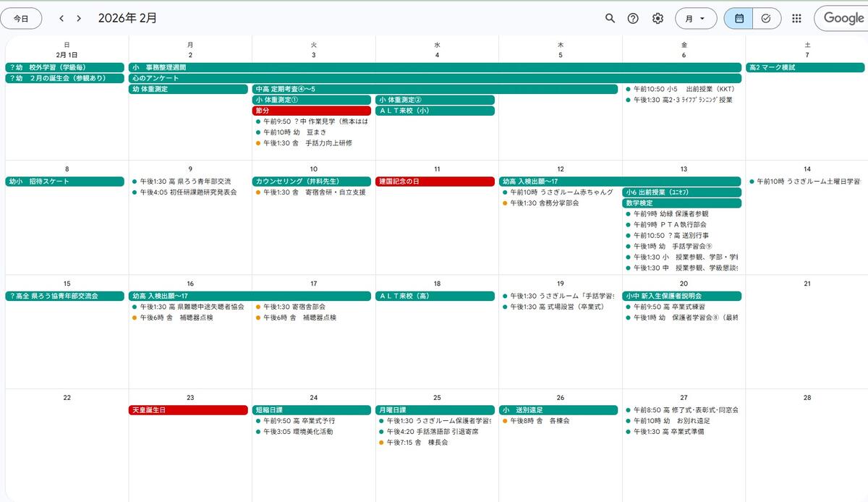This screenshot has width=868, height=502.
Task: Open the 短縮日課 event on the 24th
Action: point(312,410)
